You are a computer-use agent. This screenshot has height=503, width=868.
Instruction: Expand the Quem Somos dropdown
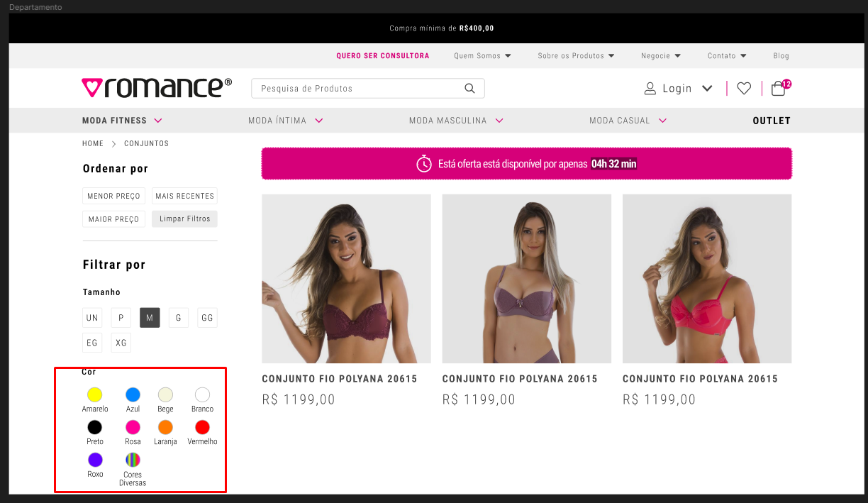point(483,56)
